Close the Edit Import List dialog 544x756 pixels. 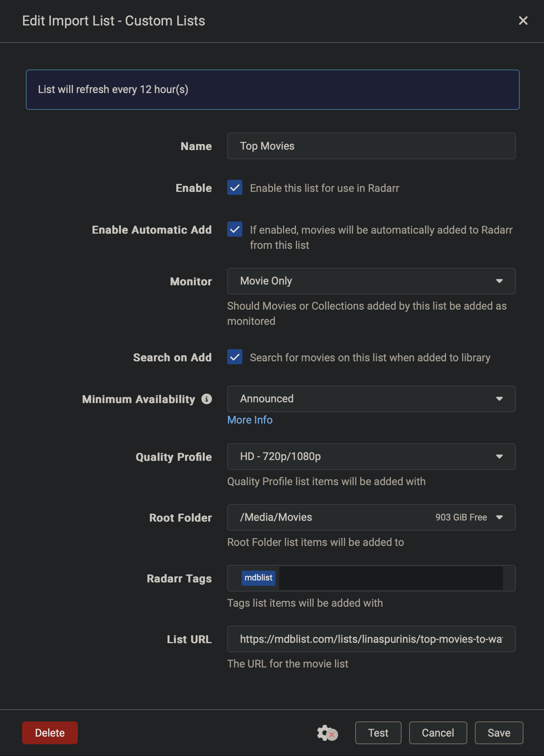tap(523, 21)
